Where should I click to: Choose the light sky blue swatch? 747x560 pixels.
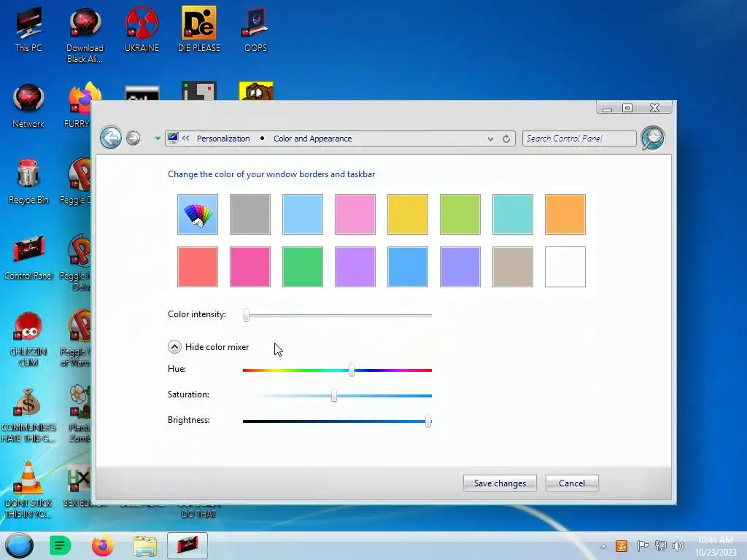click(x=303, y=214)
